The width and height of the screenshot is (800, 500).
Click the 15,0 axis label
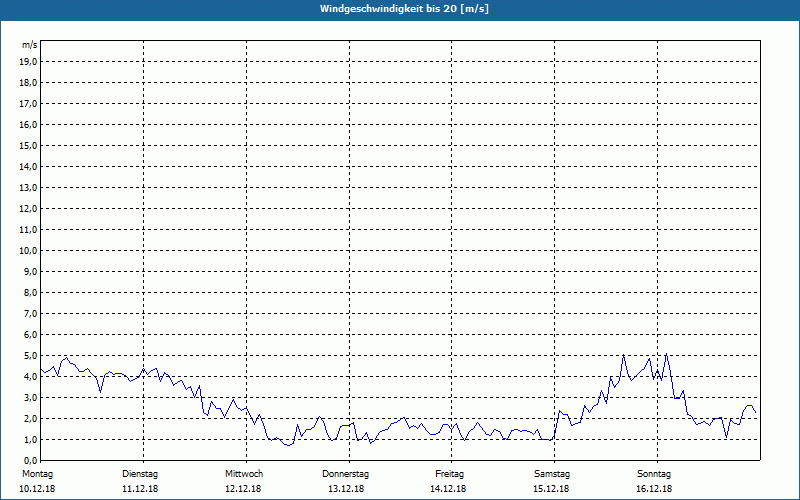coord(28,145)
